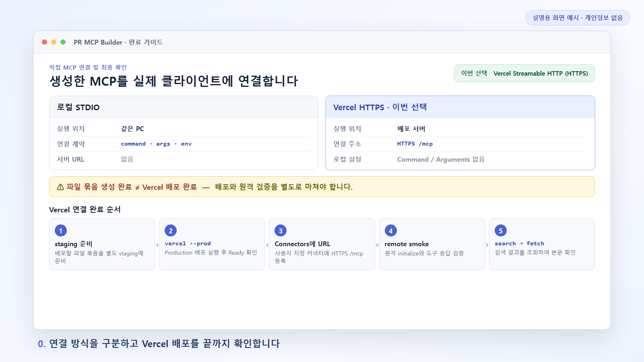Click the '서버 URL' row label
The image size is (644, 362).
(70, 159)
